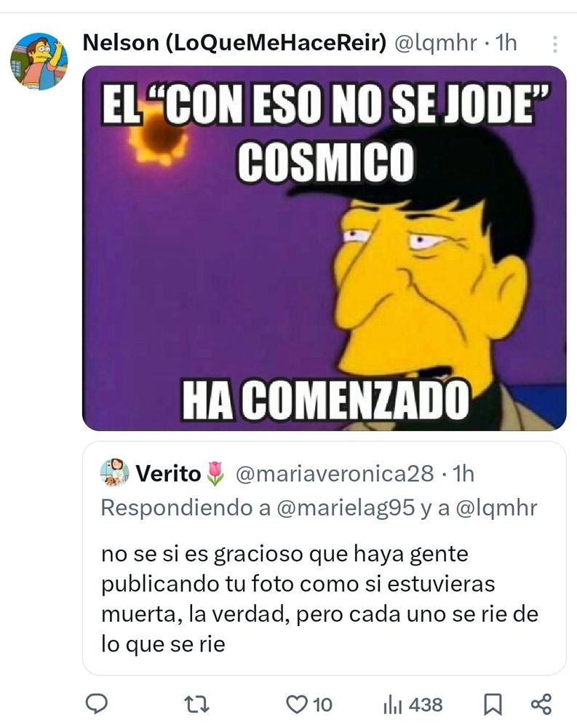577x728 pixels.
Task: Click the 438 views count
Action: coord(426,705)
